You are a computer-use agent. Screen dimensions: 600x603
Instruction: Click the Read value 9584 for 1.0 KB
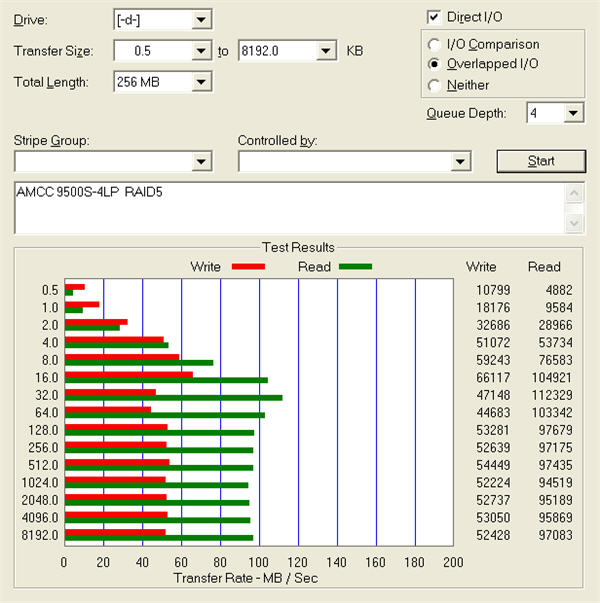click(x=559, y=308)
